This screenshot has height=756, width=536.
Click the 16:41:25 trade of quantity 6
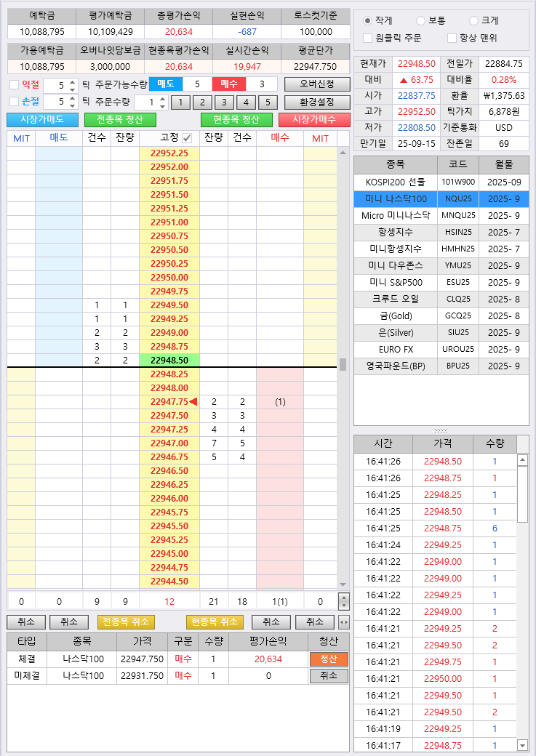tap(435, 528)
